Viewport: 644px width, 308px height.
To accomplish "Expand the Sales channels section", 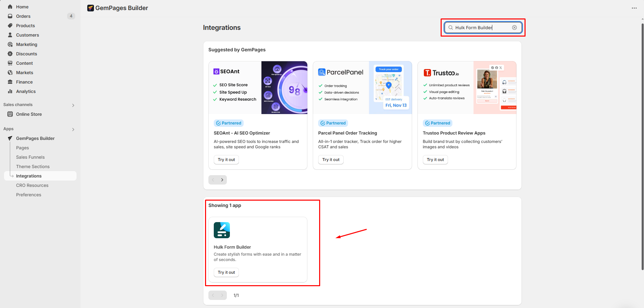I will pos(73,105).
